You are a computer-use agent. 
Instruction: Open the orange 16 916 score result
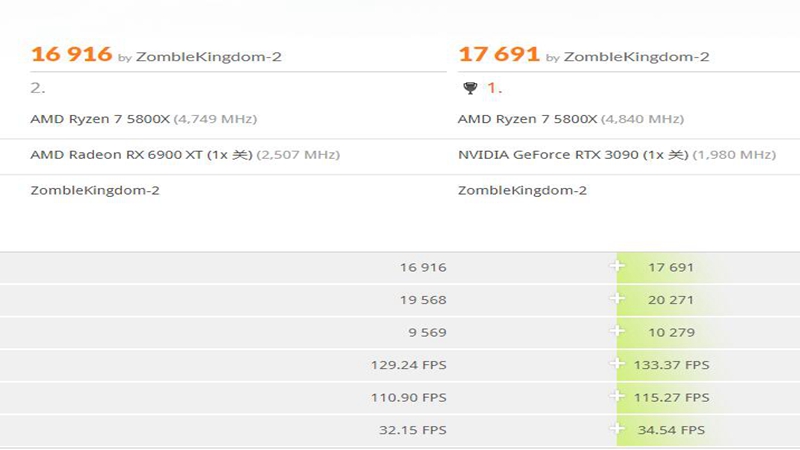pyautogui.click(x=71, y=55)
